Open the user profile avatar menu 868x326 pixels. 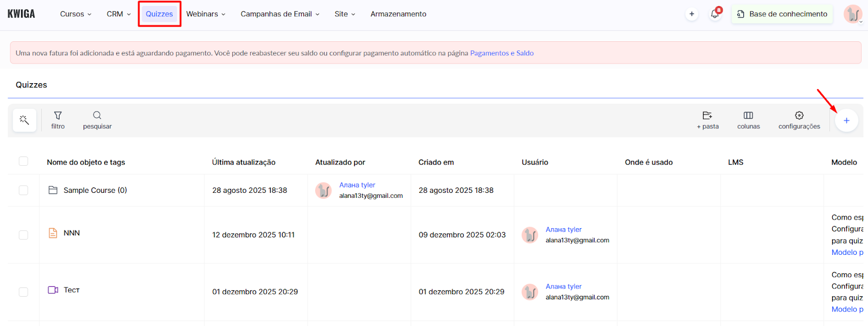(853, 14)
